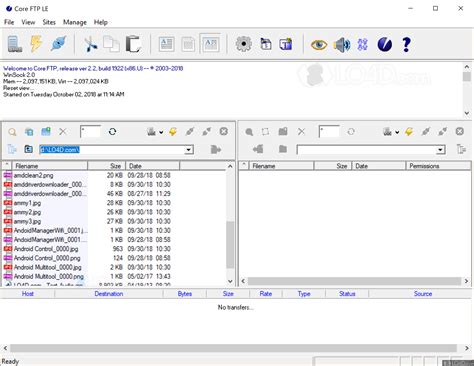474x366 pixels.
Task: Click the local file list scrollbar thumb
Action: pos(230,245)
